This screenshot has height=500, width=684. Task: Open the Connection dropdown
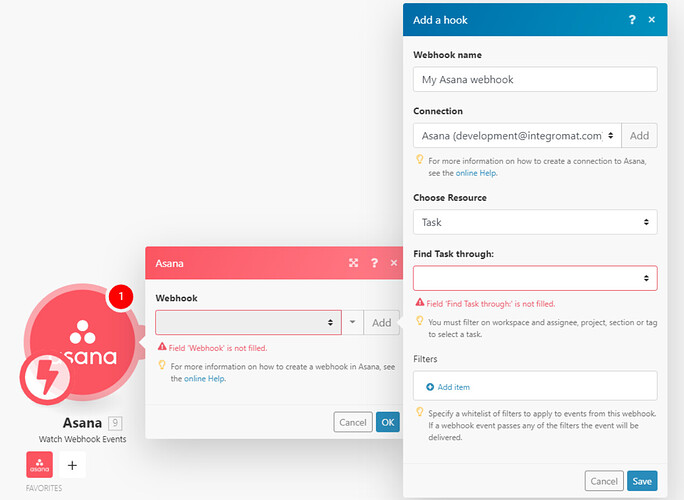point(517,136)
